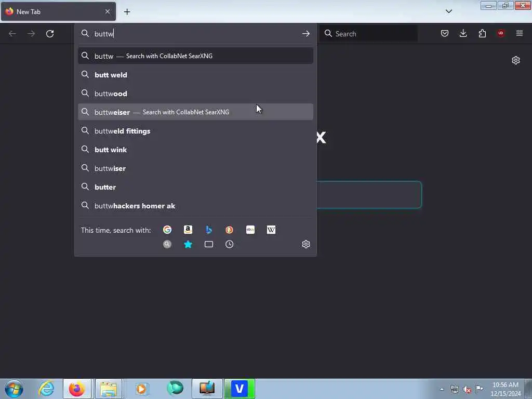
Task: Personalize new tab with the gear icon
Action: [516, 60]
